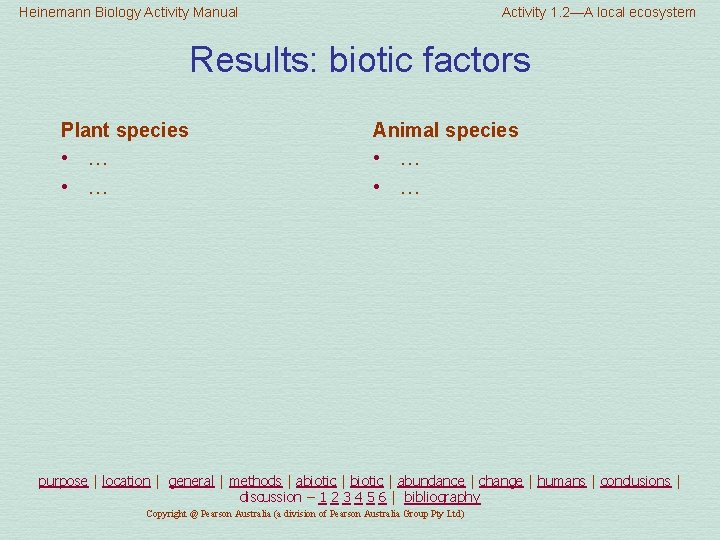Click the biotic navigation link

pos(366,481)
